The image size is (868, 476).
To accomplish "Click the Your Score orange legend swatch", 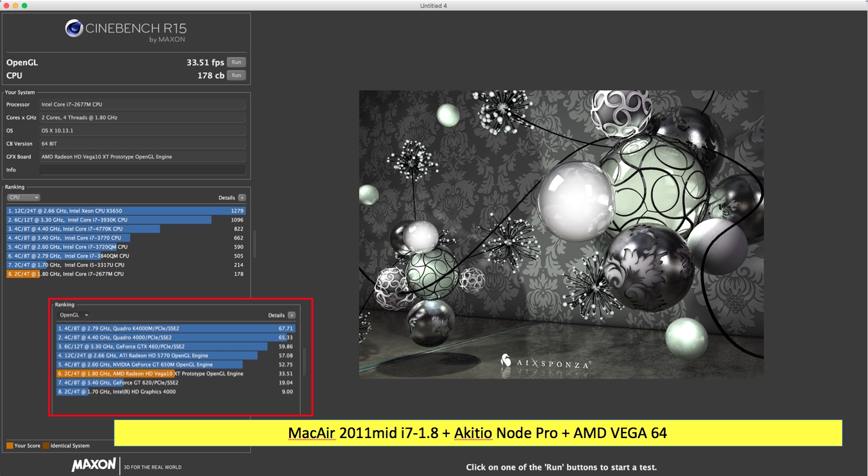I will 10,446.
